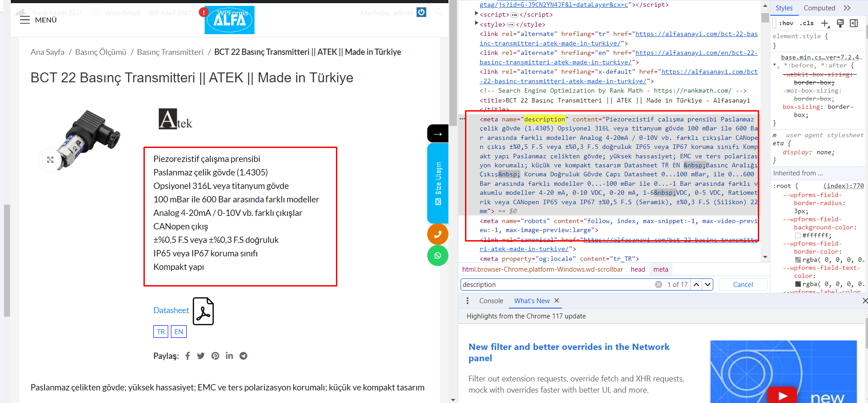This screenshot has height=403, width=868.
Task: Open actions ellipsis for selected meta node
Action: click(x=462, y=119)
